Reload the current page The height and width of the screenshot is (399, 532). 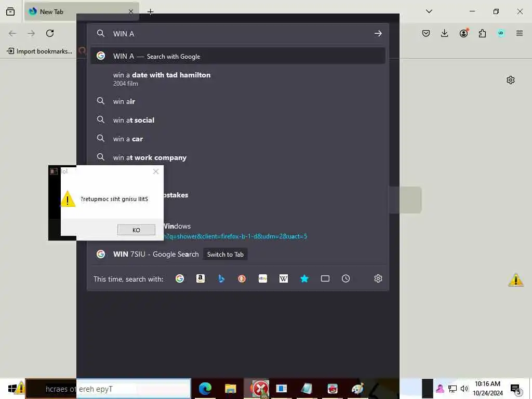pyautogui.click(x=50, y=33)
